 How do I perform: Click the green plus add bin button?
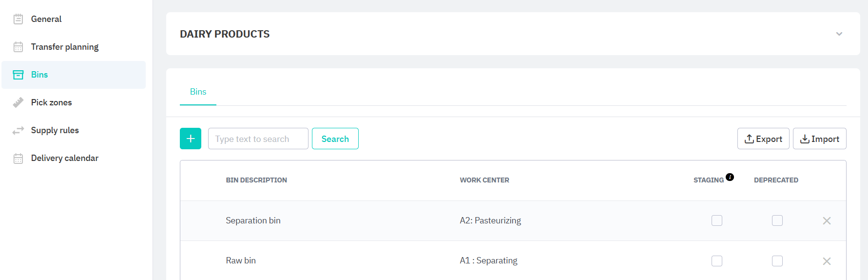[x=191, y=139]
